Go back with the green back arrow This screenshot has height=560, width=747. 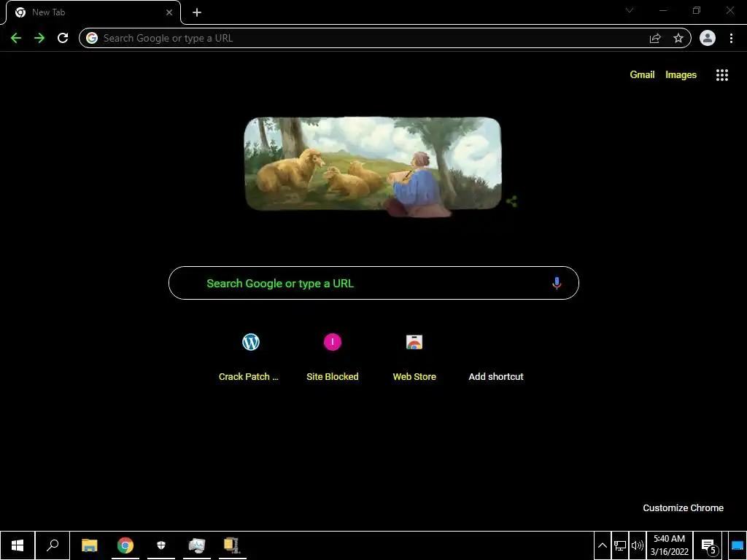16,38
